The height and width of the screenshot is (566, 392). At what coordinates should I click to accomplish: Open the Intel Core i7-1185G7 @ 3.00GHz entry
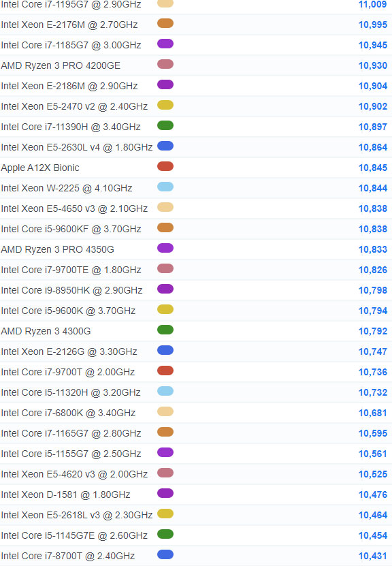tap(71, 45)
